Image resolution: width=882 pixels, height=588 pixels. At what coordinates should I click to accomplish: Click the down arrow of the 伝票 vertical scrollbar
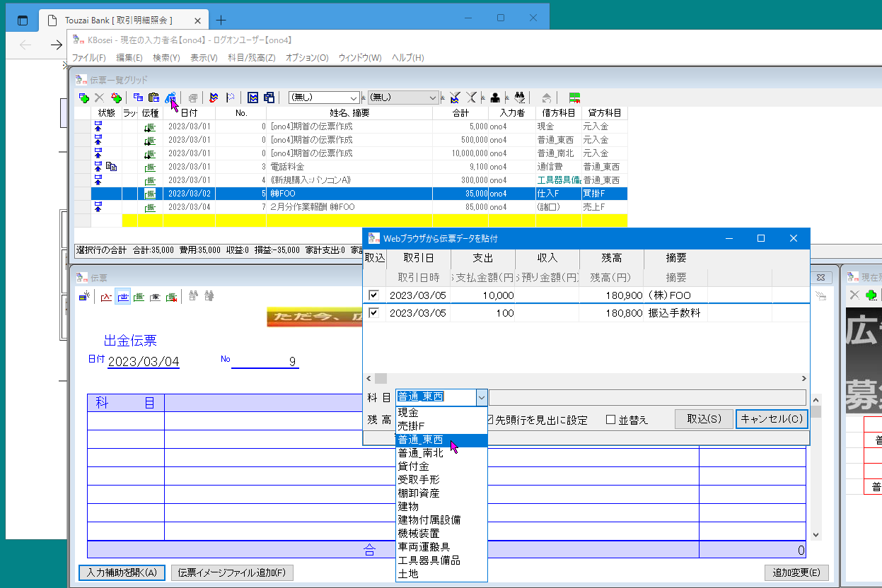[x=816, y=535]
